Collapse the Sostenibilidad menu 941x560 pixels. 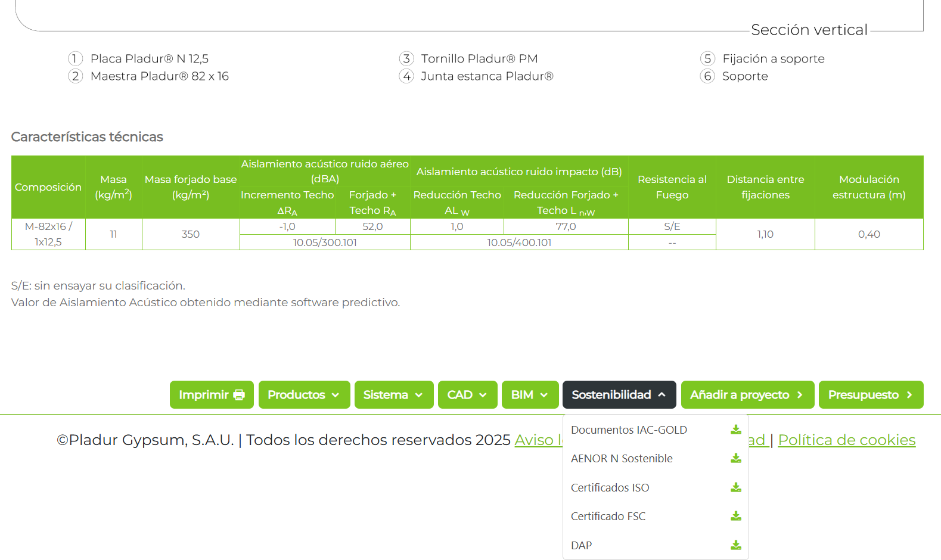coord(619,395)
